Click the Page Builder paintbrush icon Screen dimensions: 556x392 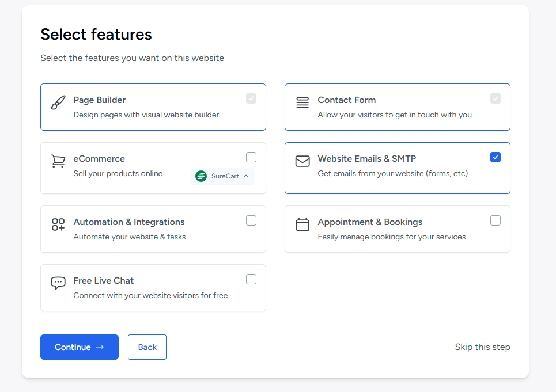point(58,102)
